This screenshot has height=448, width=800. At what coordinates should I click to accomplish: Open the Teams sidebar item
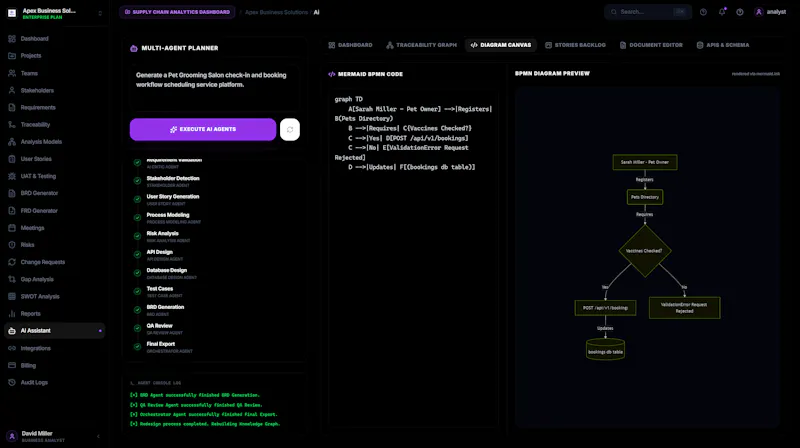tap(54, 73)
